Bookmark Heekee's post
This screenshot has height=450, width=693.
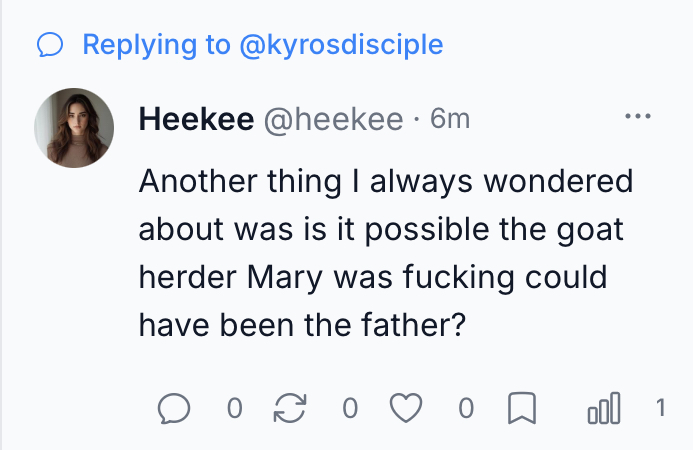coord(524,408)
